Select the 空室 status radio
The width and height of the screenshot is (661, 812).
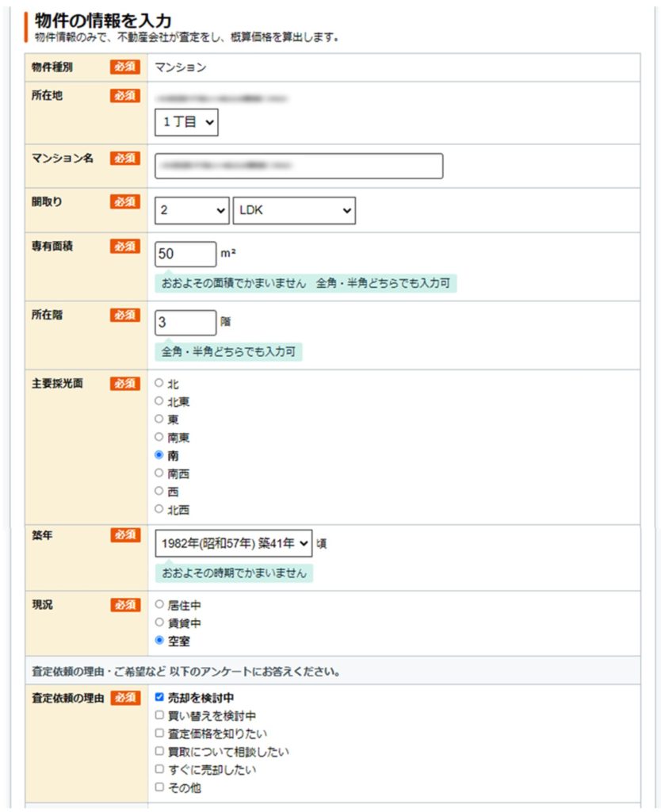point(159,641)
